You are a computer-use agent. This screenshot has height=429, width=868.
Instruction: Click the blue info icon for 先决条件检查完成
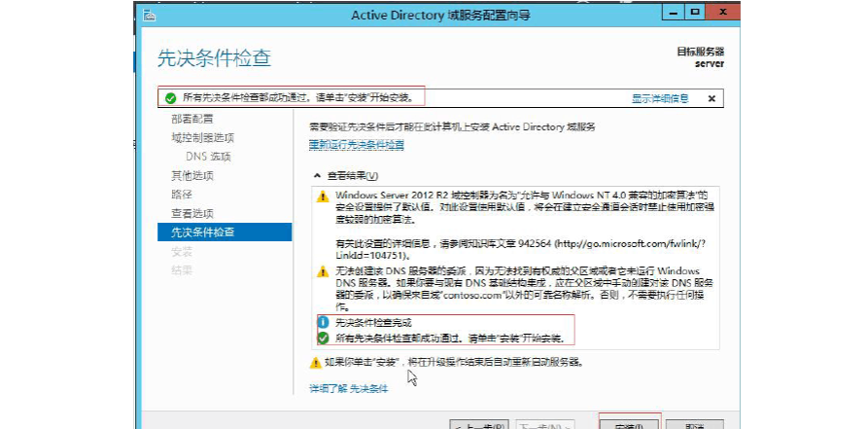point(323,322)
